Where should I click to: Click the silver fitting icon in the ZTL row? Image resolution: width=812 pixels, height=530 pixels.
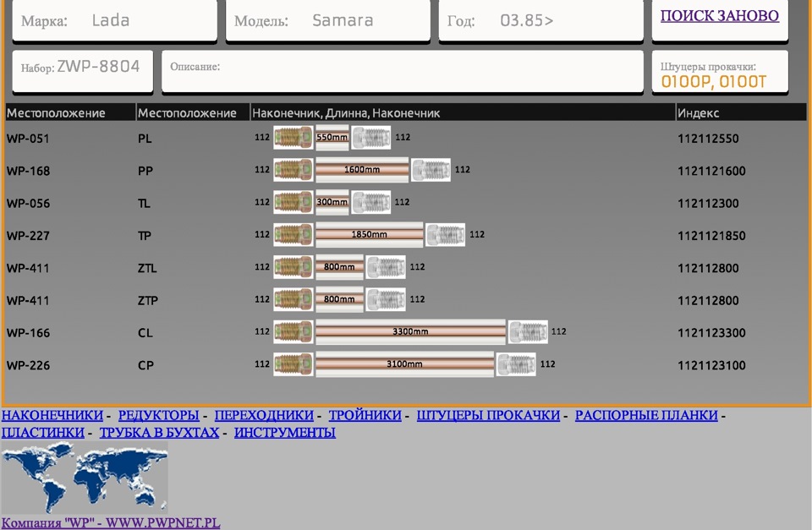click(386, 267)
